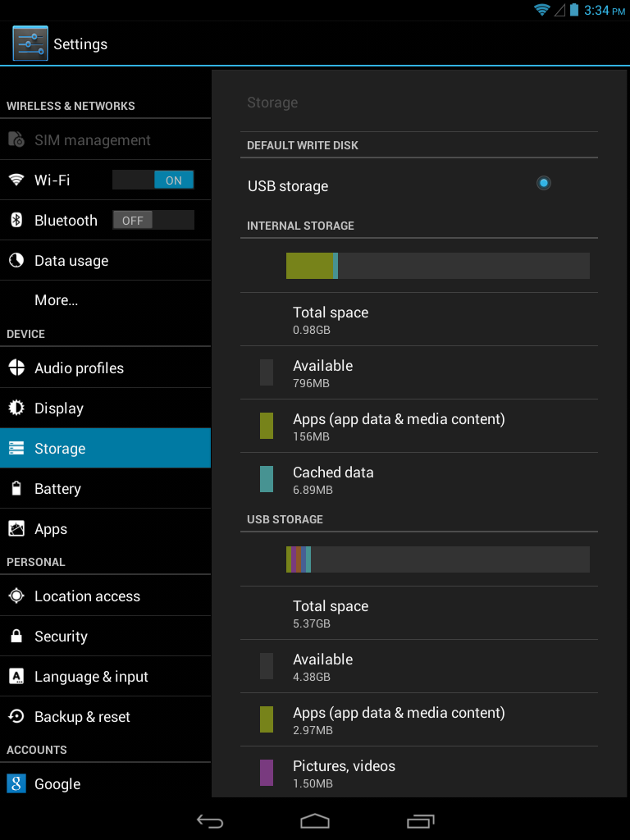This screenshot has height=840, width=630.
Task: Tap the 3:34 PM clock
Action: [x=605, y=10]
